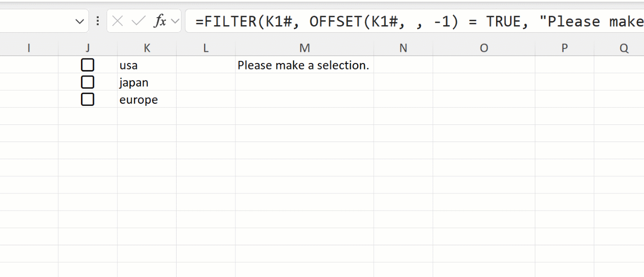644x277 pixels.
Task: Click the cell containing japan
Action: (x=146, y=82)
